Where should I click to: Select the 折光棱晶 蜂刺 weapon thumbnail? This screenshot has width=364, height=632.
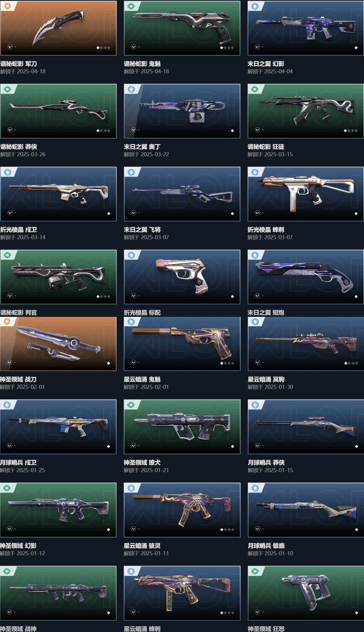pyautogui.click(x=306, y=194)
